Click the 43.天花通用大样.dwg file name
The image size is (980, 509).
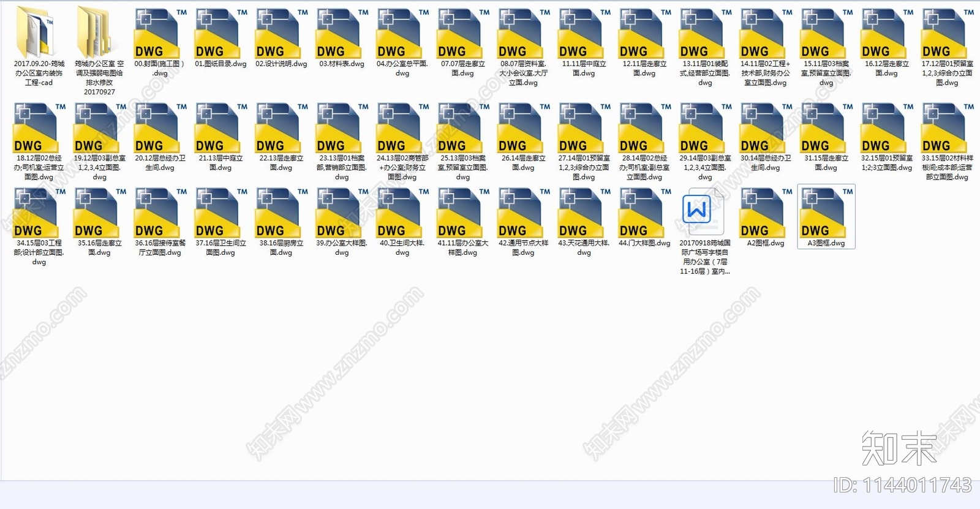(x=584, y=247)
